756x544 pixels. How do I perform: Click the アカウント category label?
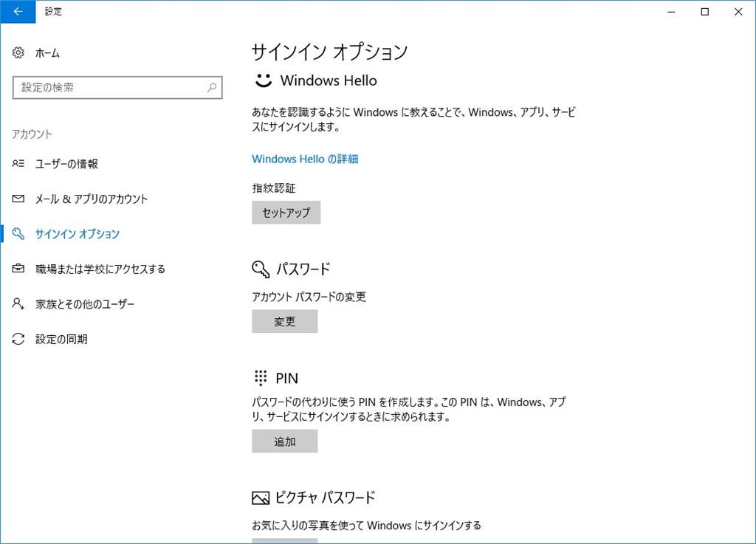click(32, 134)
